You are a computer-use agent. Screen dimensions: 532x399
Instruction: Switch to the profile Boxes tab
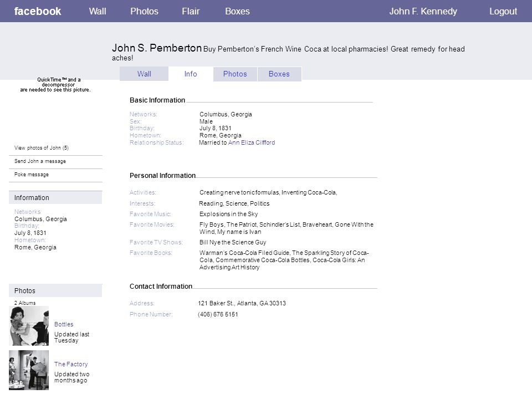(x=279, y=74)
